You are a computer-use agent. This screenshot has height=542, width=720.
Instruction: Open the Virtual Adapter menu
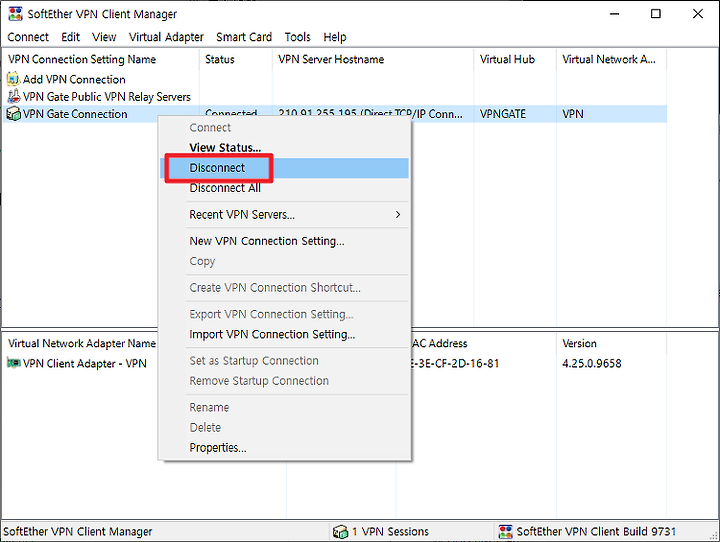[x=166, y=37]
